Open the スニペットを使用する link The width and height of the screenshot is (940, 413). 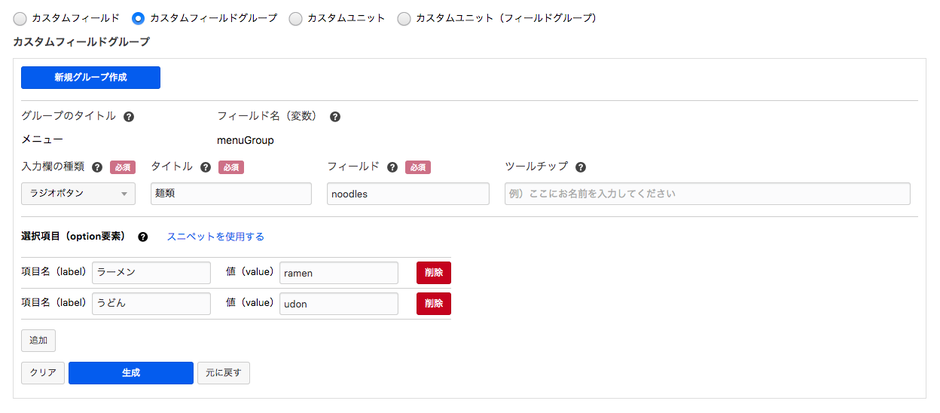point(215,237)
